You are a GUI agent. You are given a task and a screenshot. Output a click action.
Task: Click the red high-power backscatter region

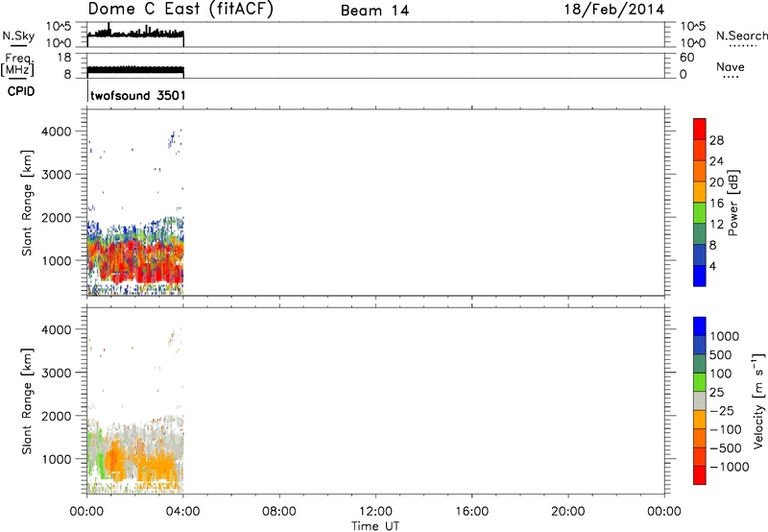142,262
